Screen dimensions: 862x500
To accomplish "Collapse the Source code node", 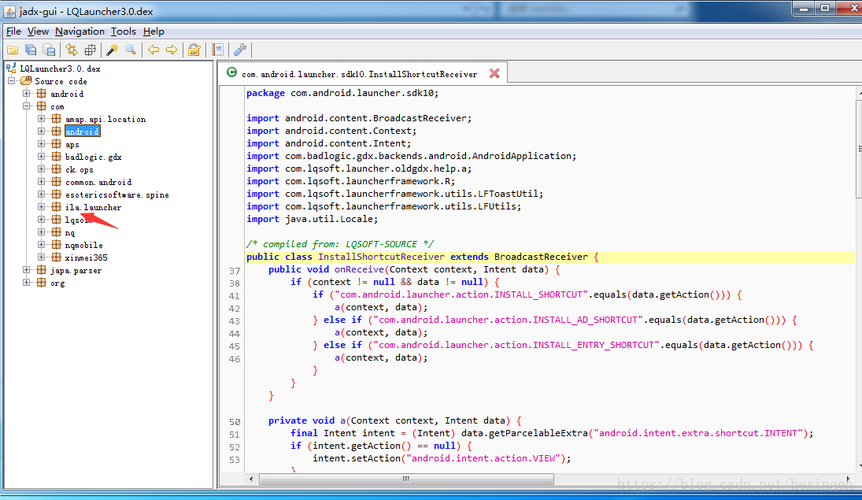I will 11,81.
